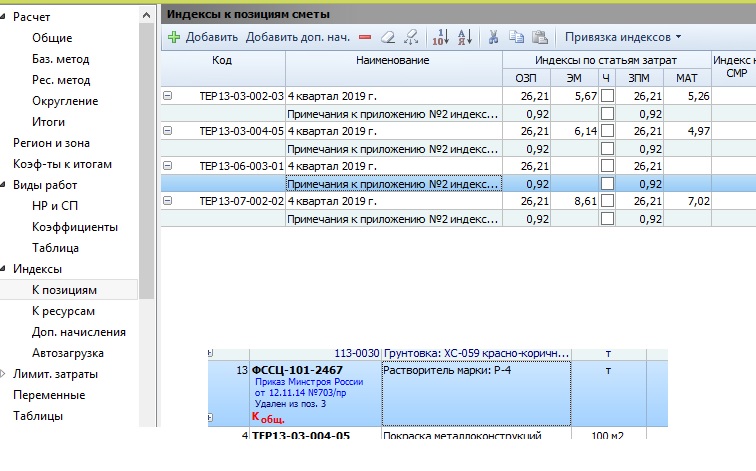The width and height of the screenshot is (756, 471).
Task: Click the green plus Добавить icon
Action: click(x=174, y=37)
